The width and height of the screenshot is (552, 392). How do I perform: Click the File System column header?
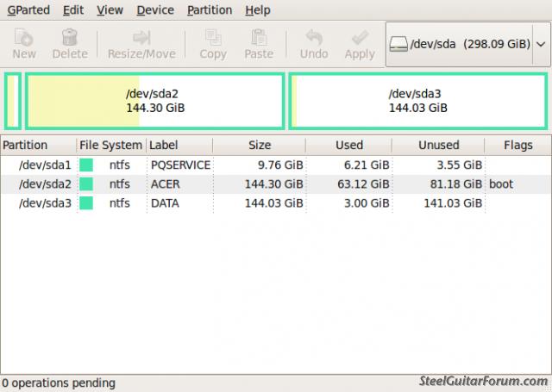(110, 145)
